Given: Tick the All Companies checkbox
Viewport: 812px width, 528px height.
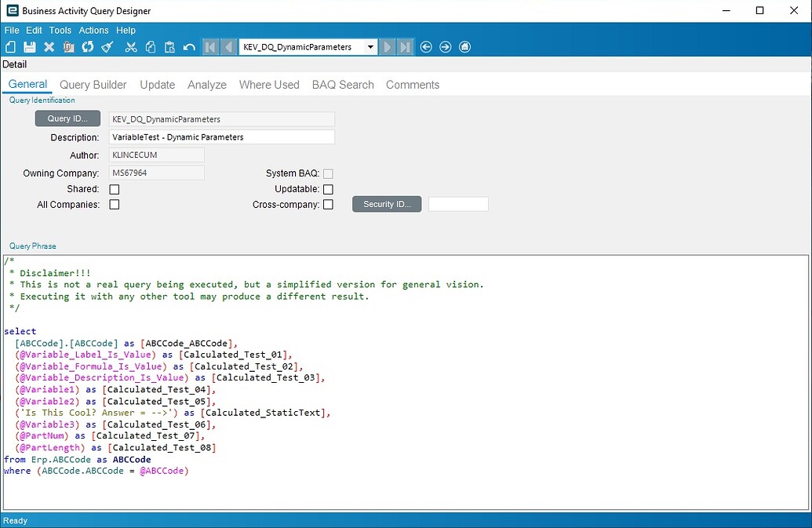Looking at the screenshot, I should click(115, 205).
